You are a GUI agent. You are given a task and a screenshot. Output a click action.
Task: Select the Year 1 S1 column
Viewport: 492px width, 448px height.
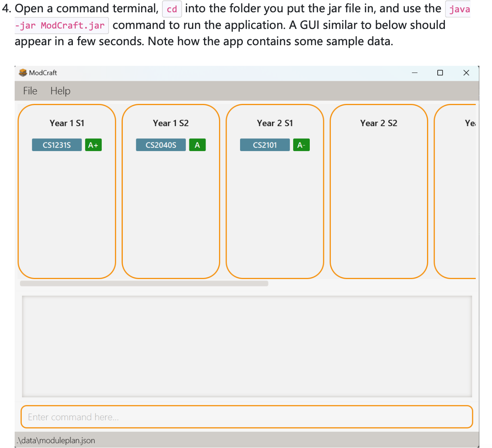click(x=67, y=123)
